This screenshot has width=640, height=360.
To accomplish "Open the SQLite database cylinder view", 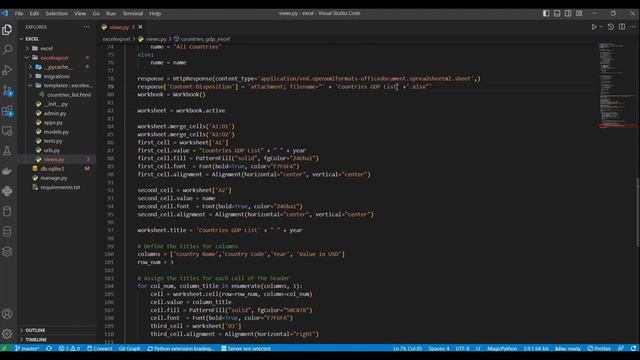I will 7,211.
